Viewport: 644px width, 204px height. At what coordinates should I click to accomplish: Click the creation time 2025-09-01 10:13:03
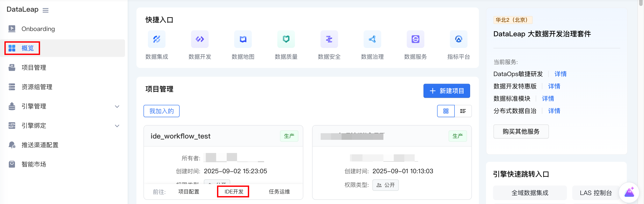[x=403, y=171]
